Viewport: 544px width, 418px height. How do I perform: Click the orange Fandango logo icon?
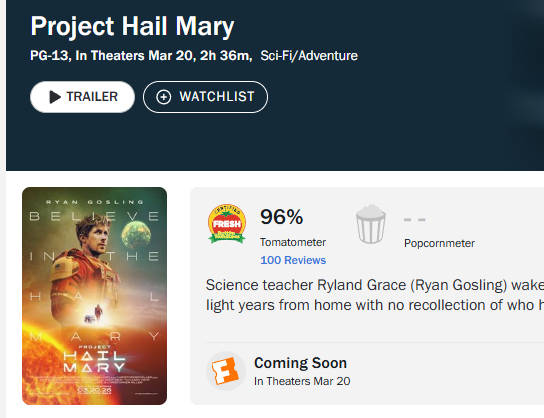(226, 372)
